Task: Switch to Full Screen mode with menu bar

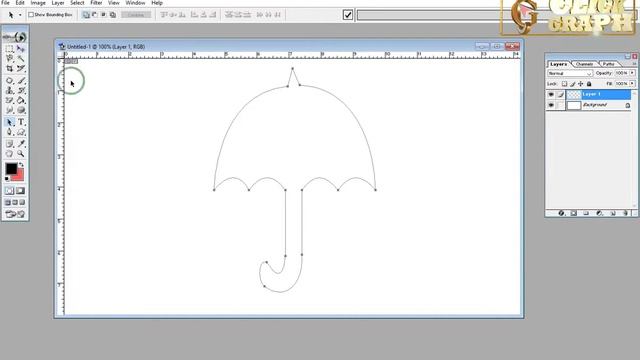Action: (x=15, y=202)
